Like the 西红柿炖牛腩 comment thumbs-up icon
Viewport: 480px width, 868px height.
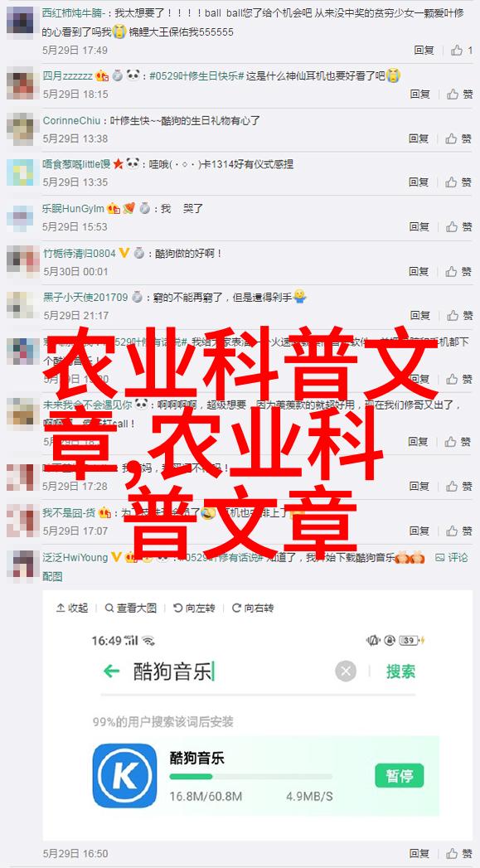[456, 51]
